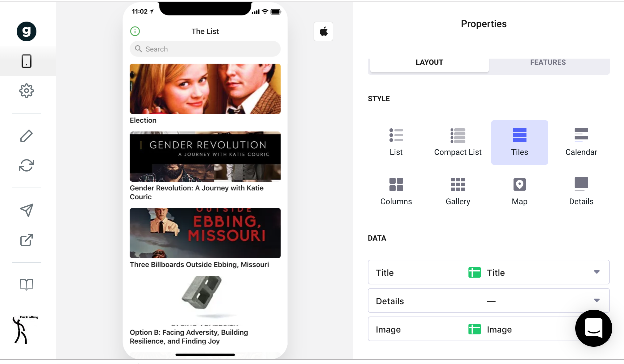The height and width of the screenshot is (364, 624).
Task: Open the share (paper plane) icon
Action: coord(27,211)
